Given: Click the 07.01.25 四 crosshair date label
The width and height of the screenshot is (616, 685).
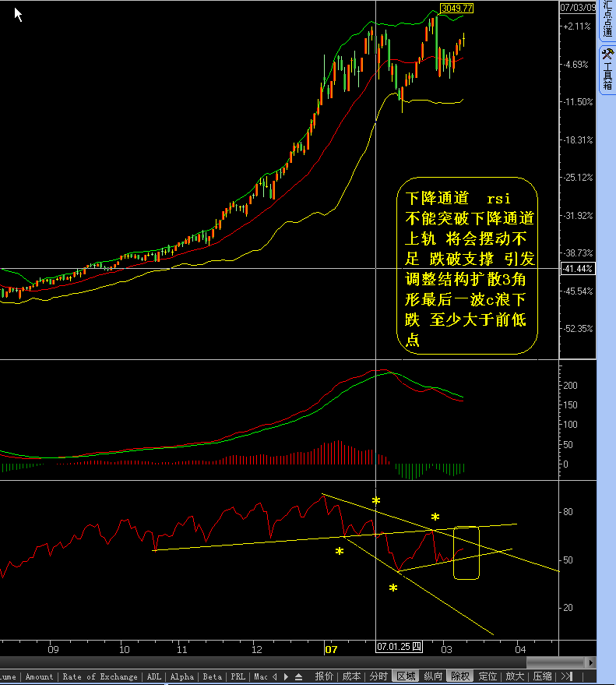Looking at the screenshot, I should 399,647.
